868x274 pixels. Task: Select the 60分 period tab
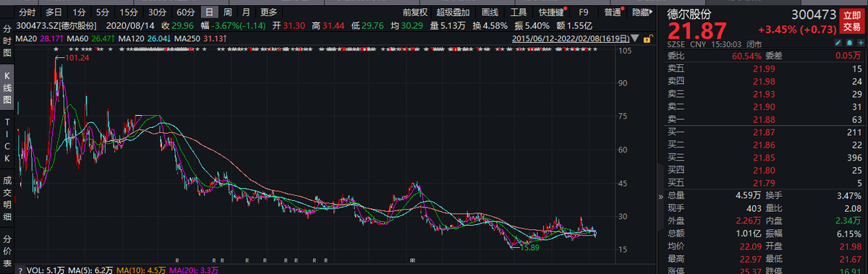coord(186,12)
